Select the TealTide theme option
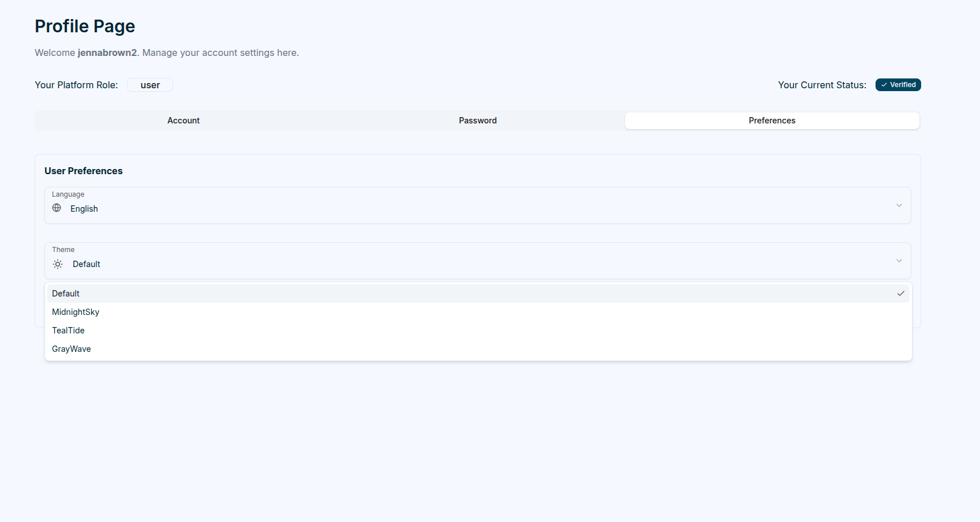The width and height of the screenshot is (980, 522). 68,331
